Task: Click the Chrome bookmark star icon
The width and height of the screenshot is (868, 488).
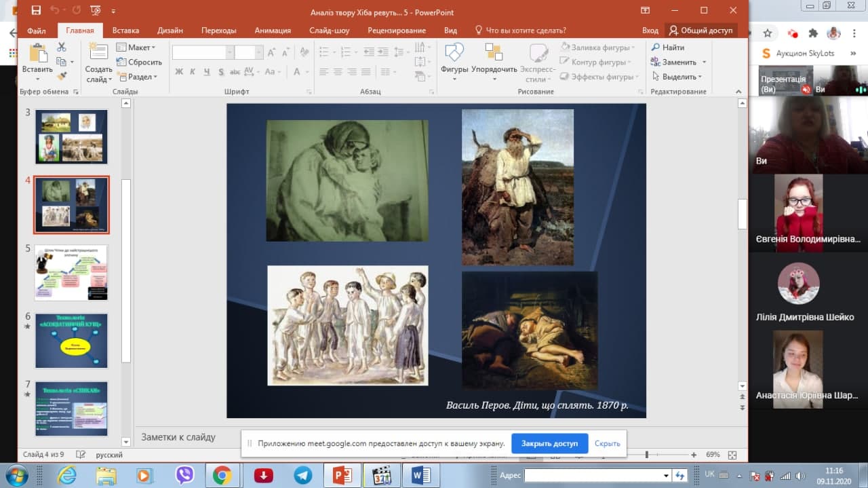Action: (x=768, y=33)
